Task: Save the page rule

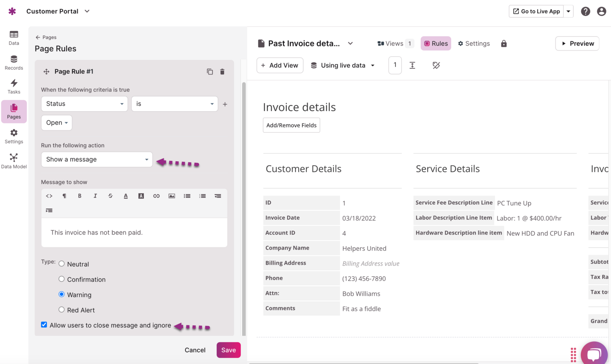Action: click(228, 350)
